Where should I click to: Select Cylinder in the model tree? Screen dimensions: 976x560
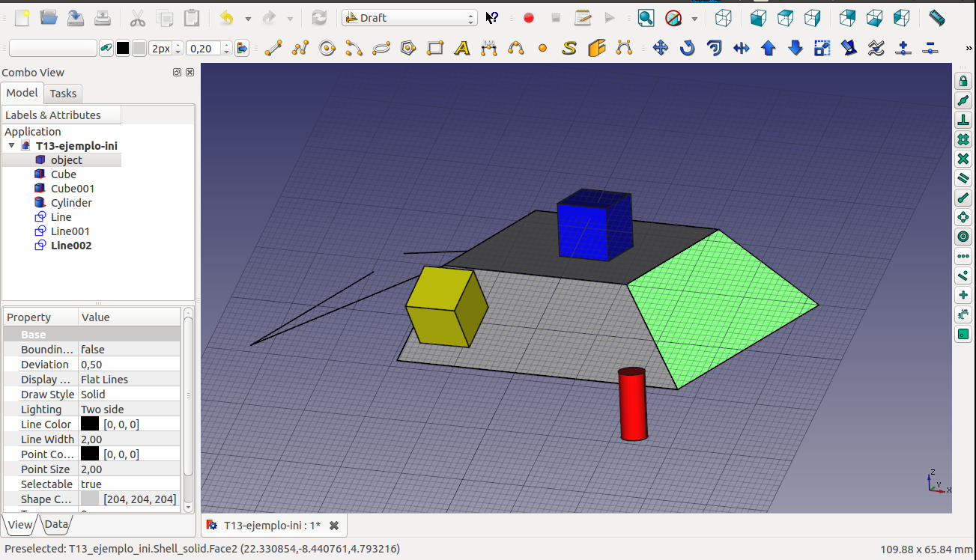click(71, 203)
